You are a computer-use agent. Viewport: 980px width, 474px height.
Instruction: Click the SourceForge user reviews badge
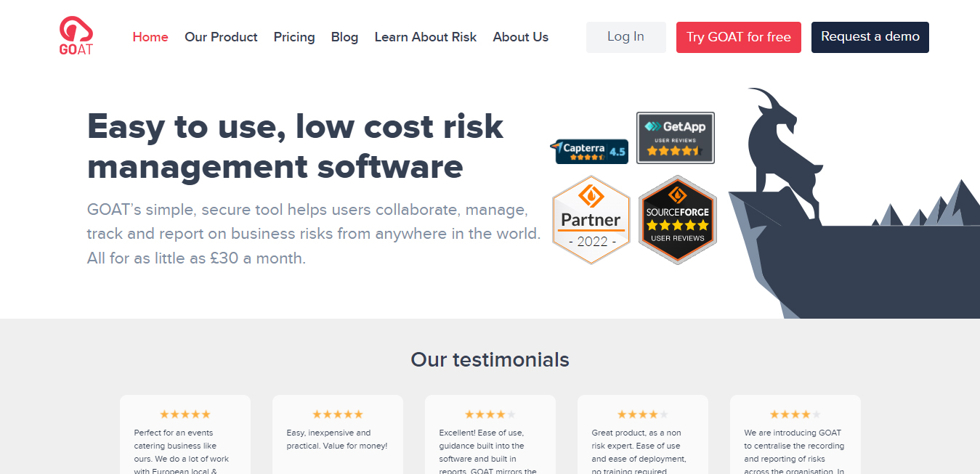[678, 220]
